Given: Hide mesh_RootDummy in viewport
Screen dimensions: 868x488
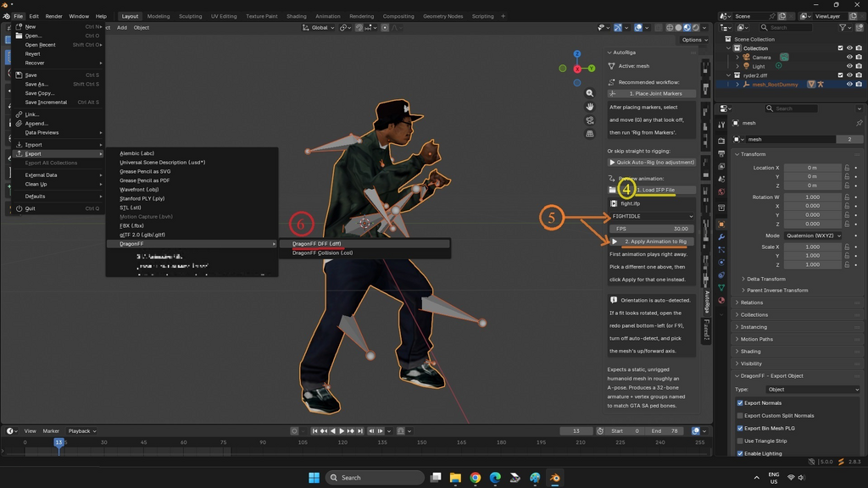Looking at the screenshot, I should pos(849,84).
